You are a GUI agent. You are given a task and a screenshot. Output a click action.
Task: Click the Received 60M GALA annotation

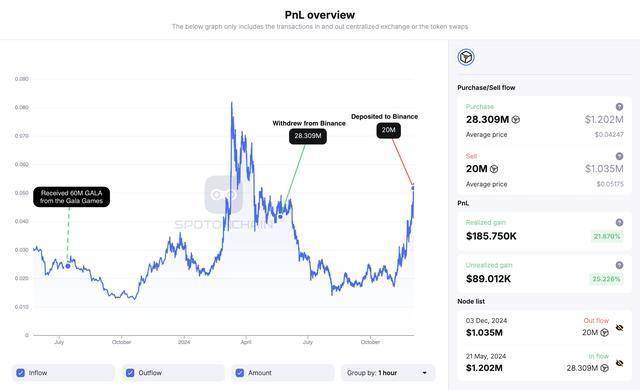pos(71,197)
